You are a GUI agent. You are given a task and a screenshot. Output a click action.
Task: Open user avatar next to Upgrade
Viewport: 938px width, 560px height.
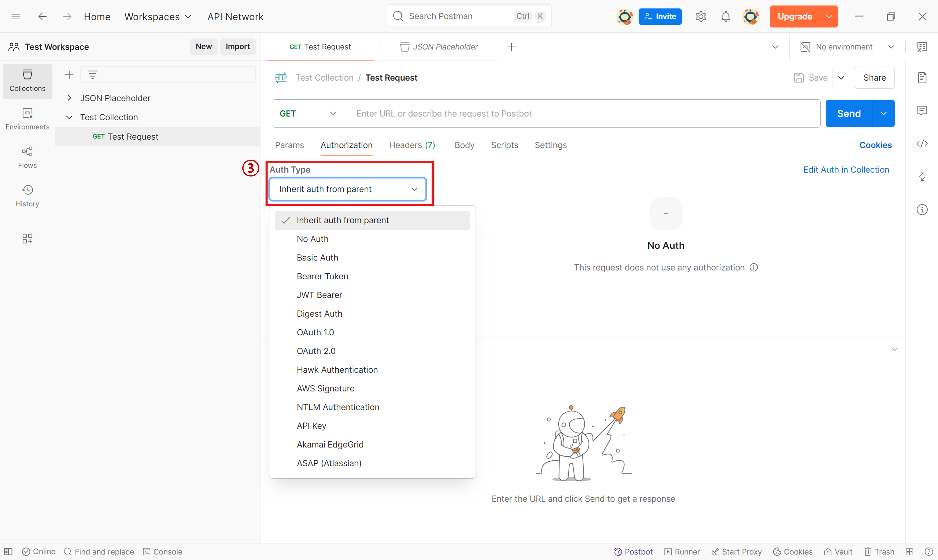tap(750, 16)
